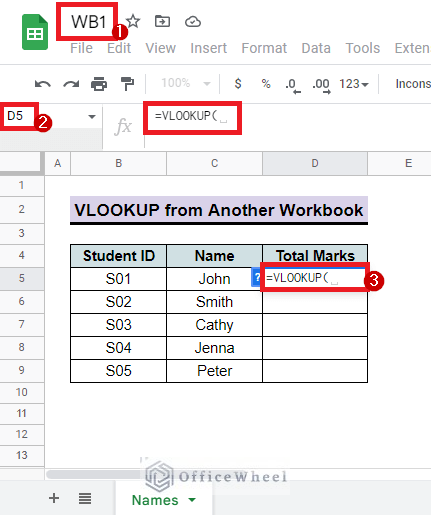Viewport: 431px width, 515px height.
Task: Open the Data menu
Action: point(316,48)
